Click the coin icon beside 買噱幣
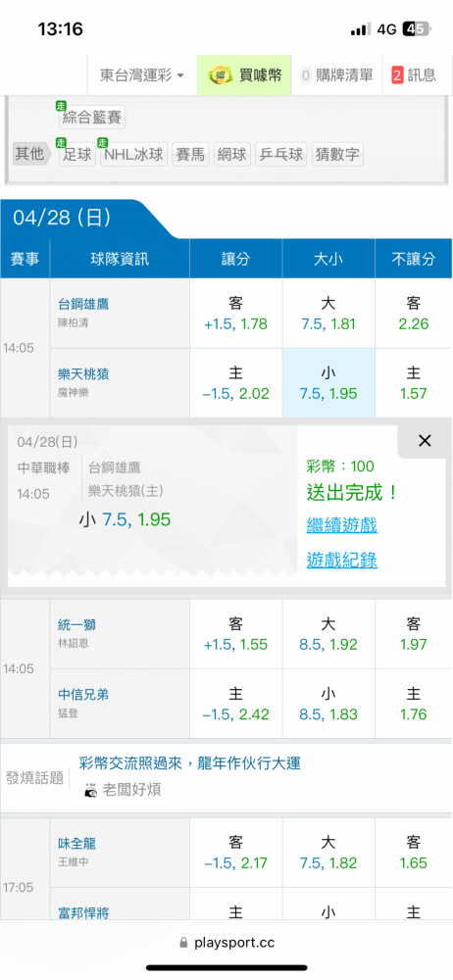453x980 pixels. pyautogui.click(x=220, y=75)
